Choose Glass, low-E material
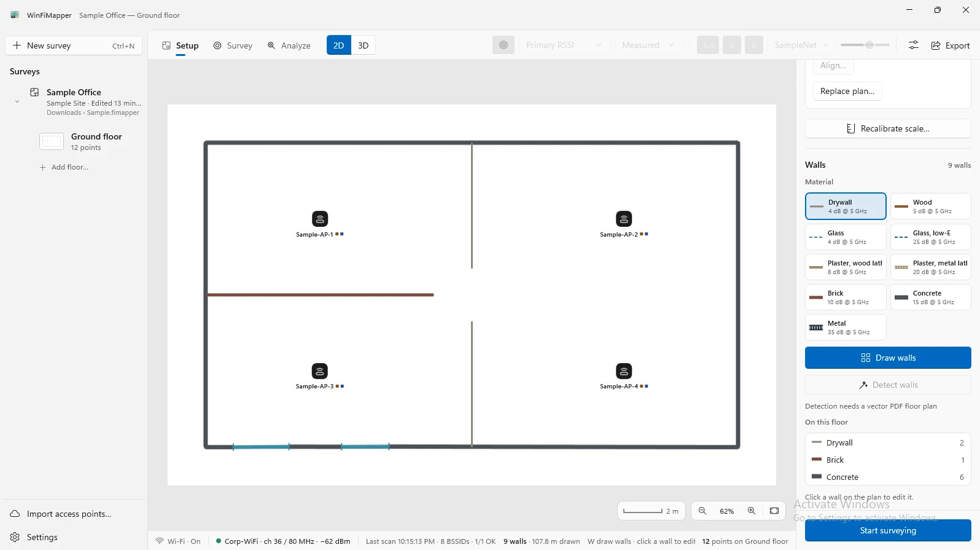Viewport: 980px width, 550px height. click(931, 237)
